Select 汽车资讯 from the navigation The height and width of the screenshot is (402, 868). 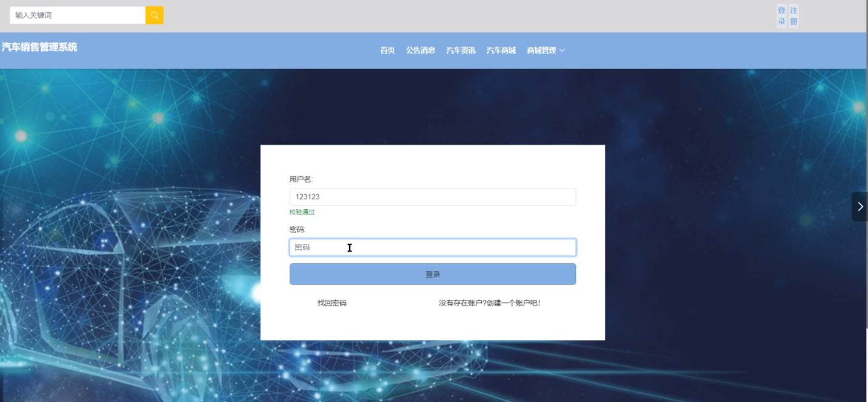click(460, 50)
